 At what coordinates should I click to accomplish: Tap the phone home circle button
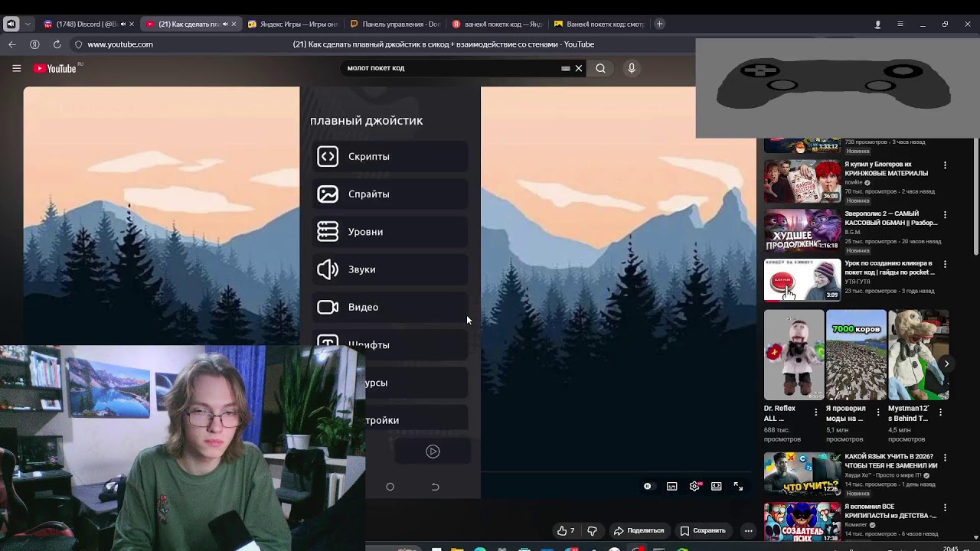tap(390, 487)
